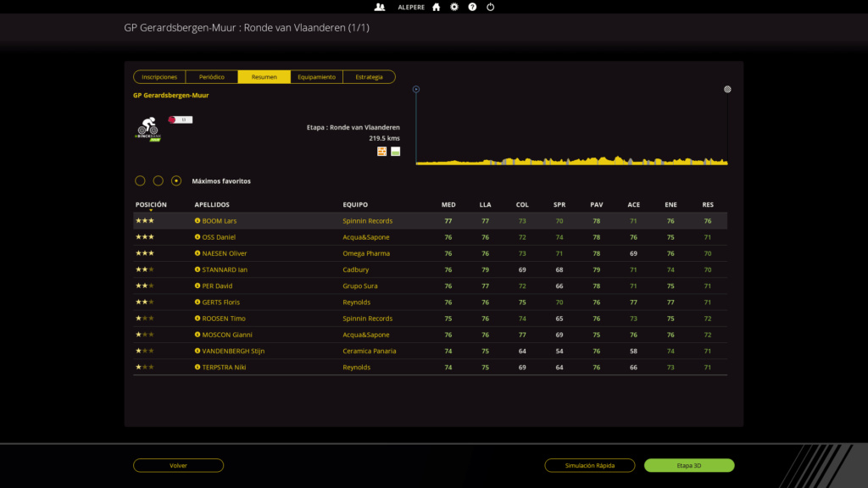The image size is (868, 488).
Task: Click the three-star rating for BOOM Lars
Action: tap(145, 221)
